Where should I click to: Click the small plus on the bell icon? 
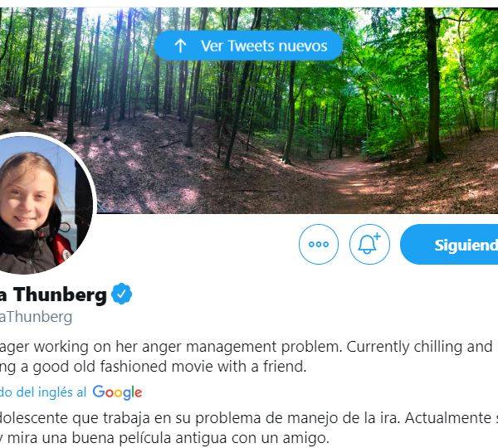coord(377,236)
